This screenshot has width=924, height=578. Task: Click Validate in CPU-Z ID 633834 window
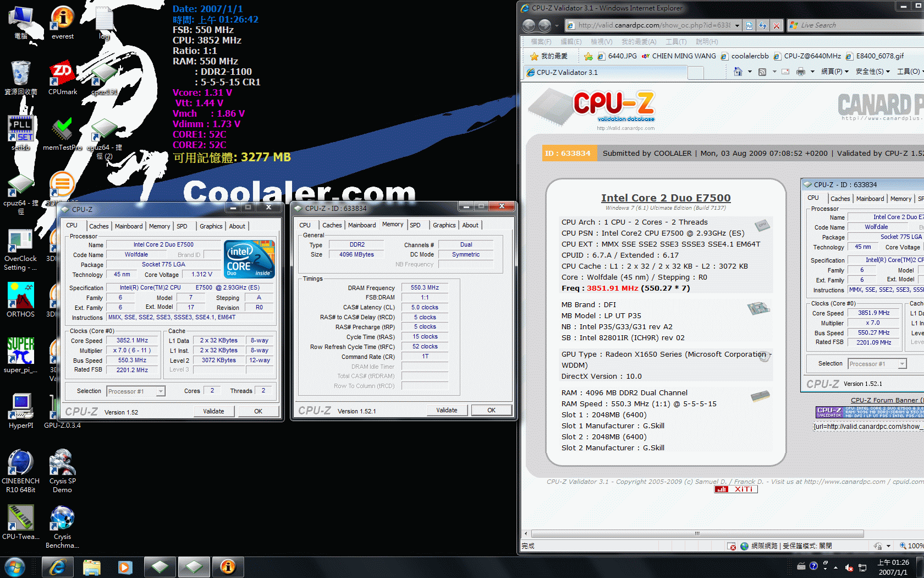coord(447,410)
